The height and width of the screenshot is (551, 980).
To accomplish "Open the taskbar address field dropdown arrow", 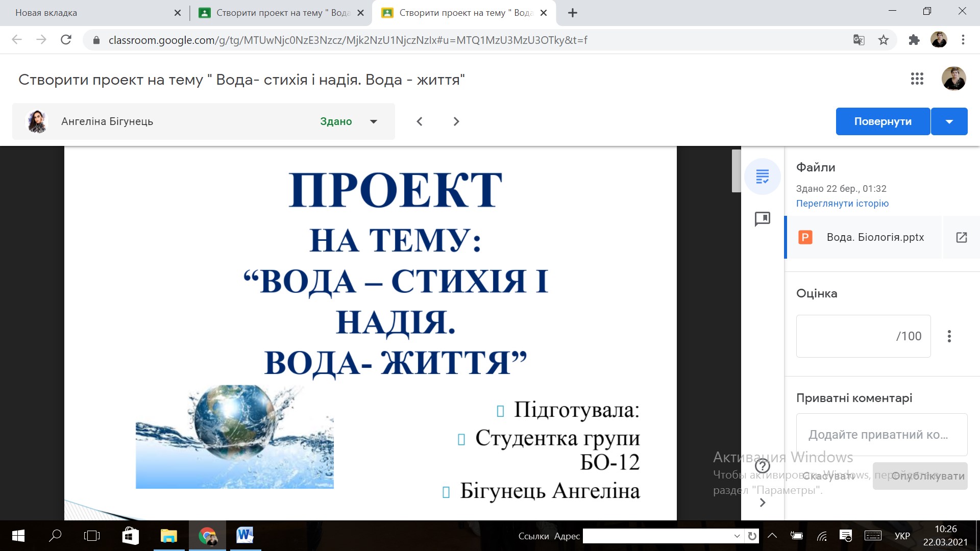I will (x=737, y=536).
